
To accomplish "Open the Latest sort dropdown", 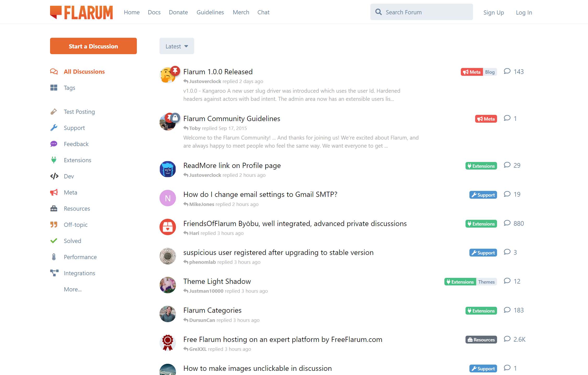I will [176, 46].
